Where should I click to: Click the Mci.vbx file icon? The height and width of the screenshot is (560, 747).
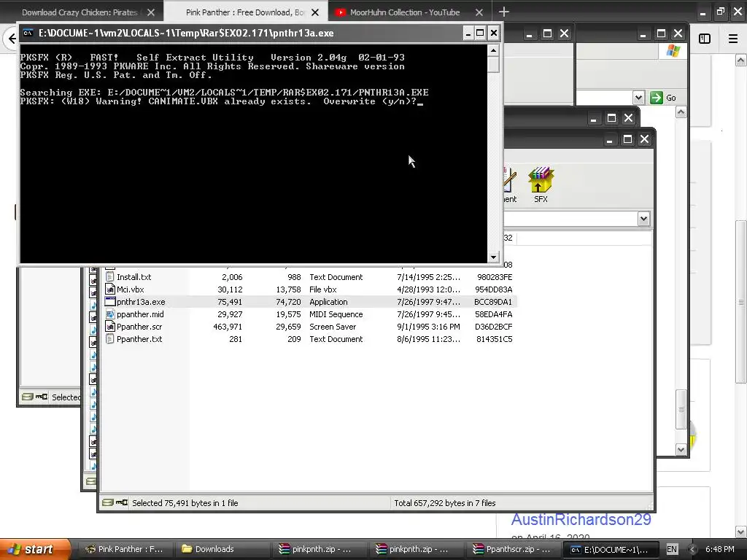pos(110,289)
